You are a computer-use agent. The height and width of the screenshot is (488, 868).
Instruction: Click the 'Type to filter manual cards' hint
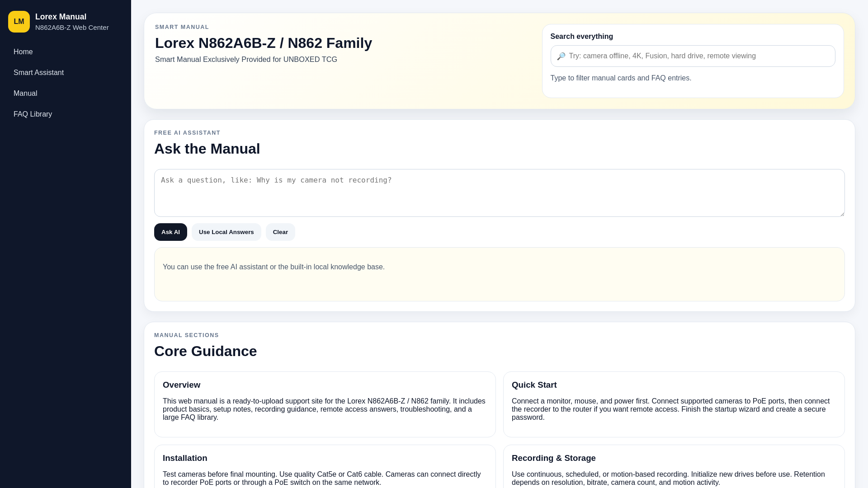tap(621, 78)
